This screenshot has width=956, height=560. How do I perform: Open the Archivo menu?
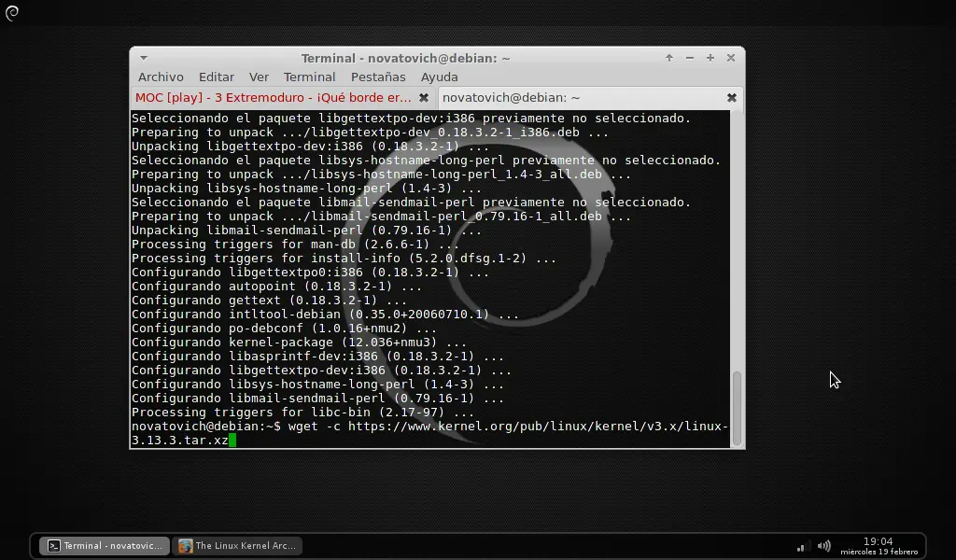point(161,77)
